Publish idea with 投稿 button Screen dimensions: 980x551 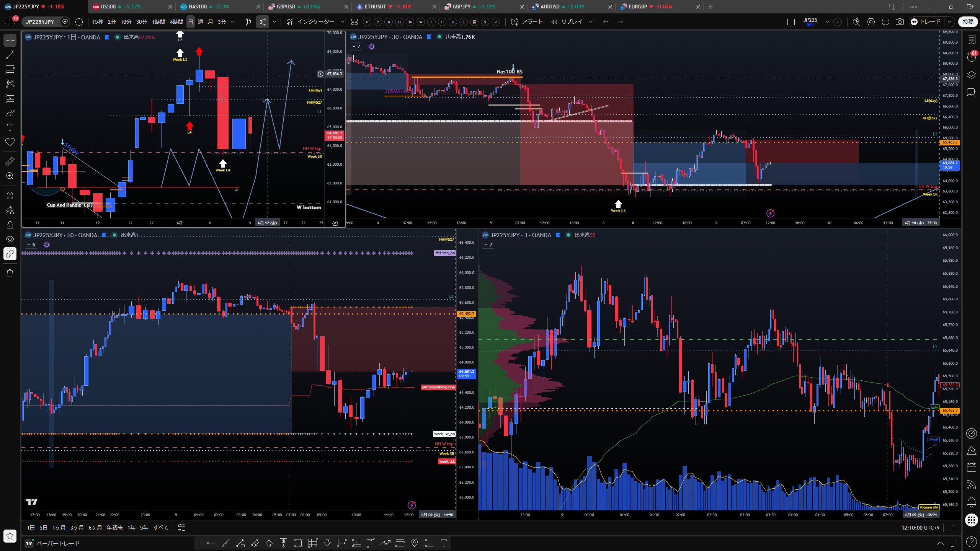click(968, 22)
